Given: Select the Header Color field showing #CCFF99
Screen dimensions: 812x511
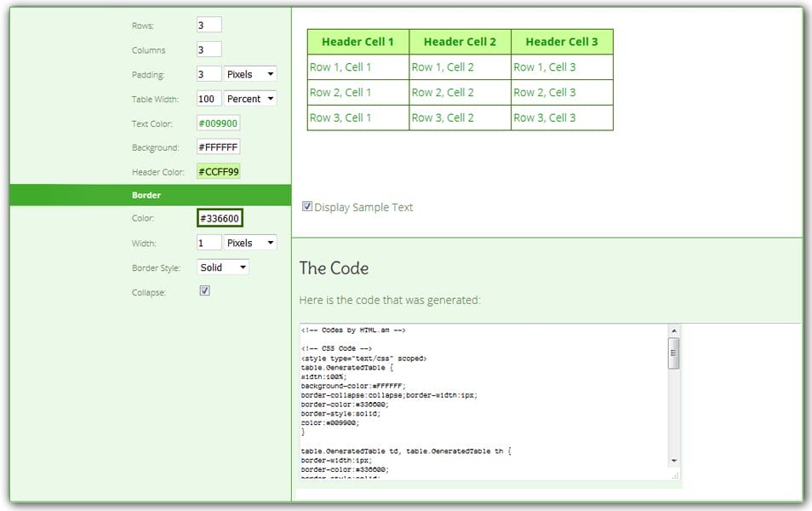Looking at the screenshot, I should pyautogui.click(x=220, y=171).
